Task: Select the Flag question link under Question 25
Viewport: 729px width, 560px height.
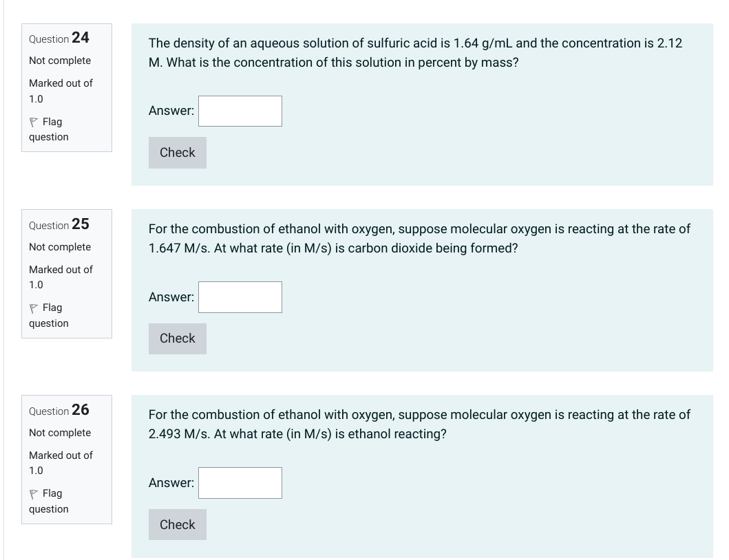Action: [x=48, y=315]
